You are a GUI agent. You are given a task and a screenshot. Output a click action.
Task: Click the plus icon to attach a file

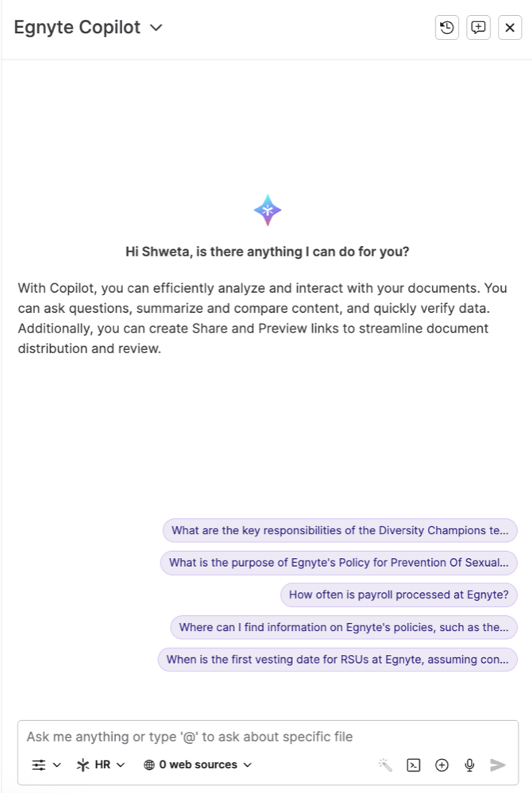pyautogui.click(x=441, y=764)
